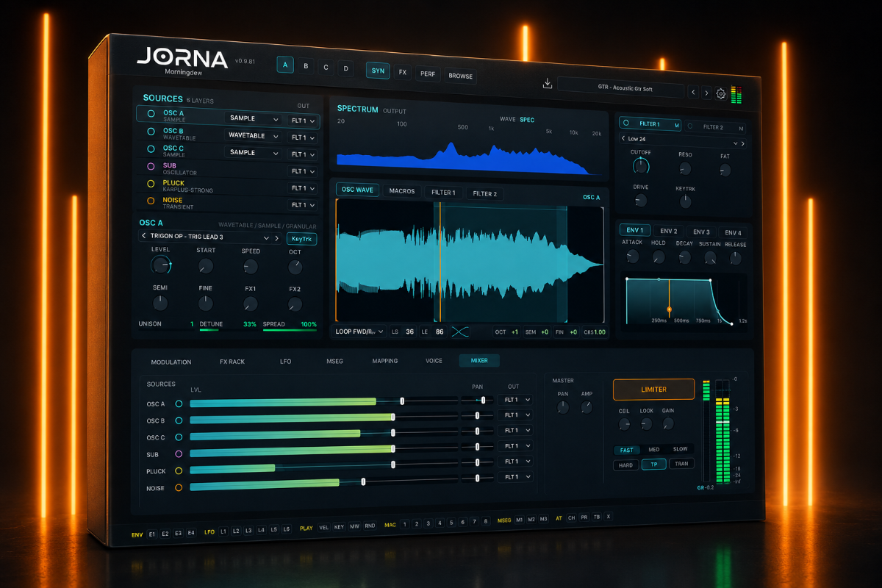Click the OSC A level slider handle
The image size is (882, 588).
(x=402, y=401)
